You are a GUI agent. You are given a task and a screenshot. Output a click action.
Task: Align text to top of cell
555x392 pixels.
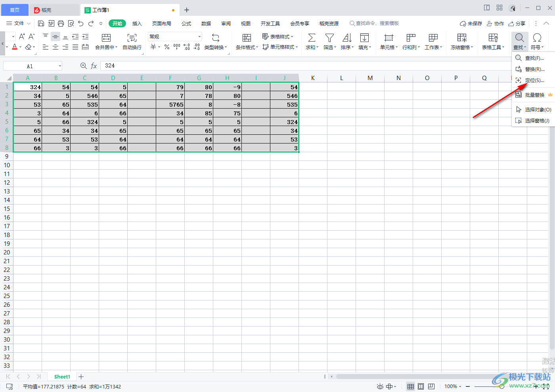click(46, 36)
